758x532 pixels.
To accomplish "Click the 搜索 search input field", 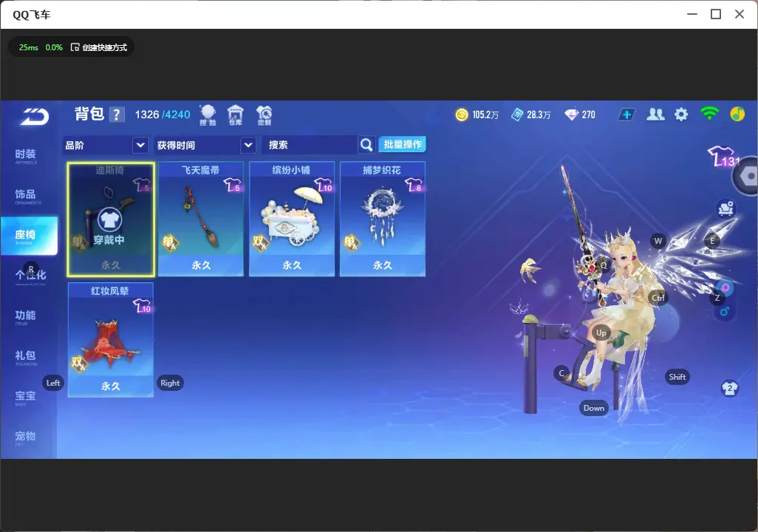I will pyautogui.click(x=310, y=145).
